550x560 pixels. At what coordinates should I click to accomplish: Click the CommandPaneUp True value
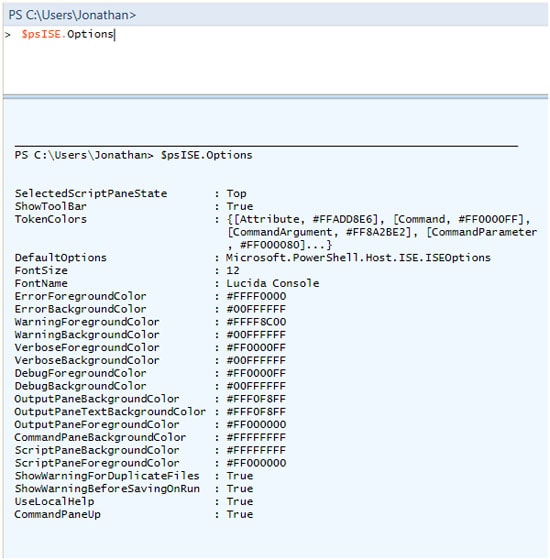(240, 515)
